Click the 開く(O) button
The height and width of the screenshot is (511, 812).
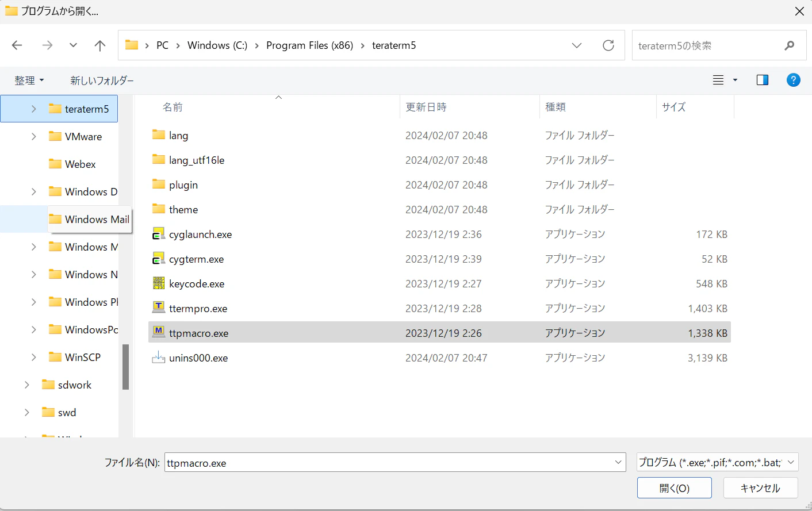point(674,488)
